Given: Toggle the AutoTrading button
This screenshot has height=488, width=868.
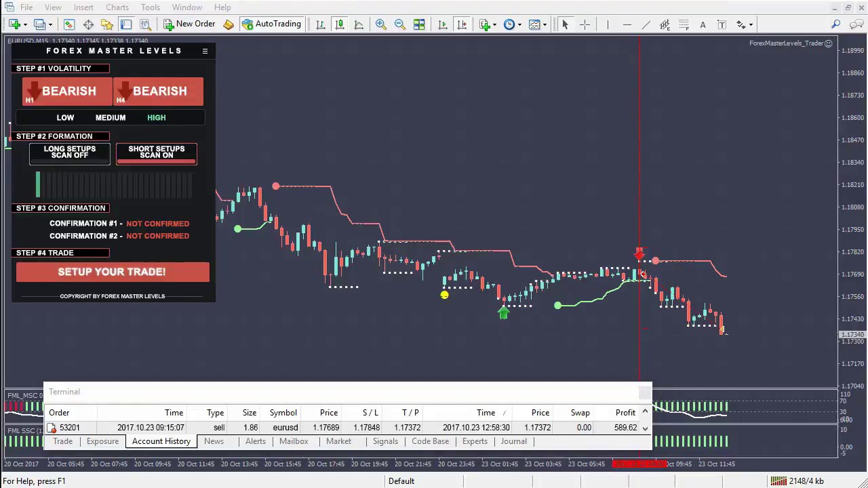Looking at the screenshot, I should [x=271, y=24].
